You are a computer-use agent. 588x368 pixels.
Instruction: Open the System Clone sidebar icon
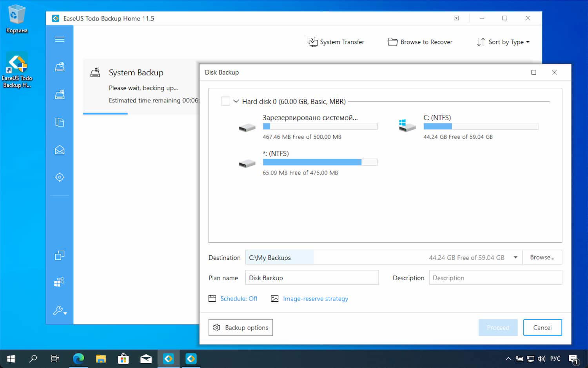[60, 282]
